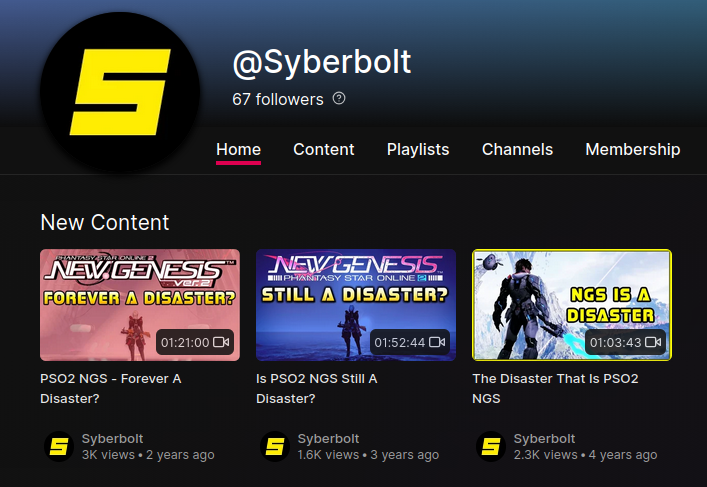This screenshot has width=707, height=487.
Task: Open the Channels tab
Action: (517, 149)
